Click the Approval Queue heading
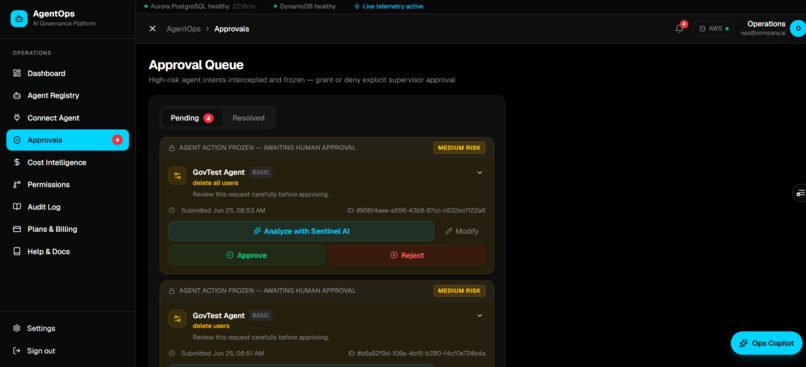The height and width of the screenshot is (367, 806). coord(196,65)
